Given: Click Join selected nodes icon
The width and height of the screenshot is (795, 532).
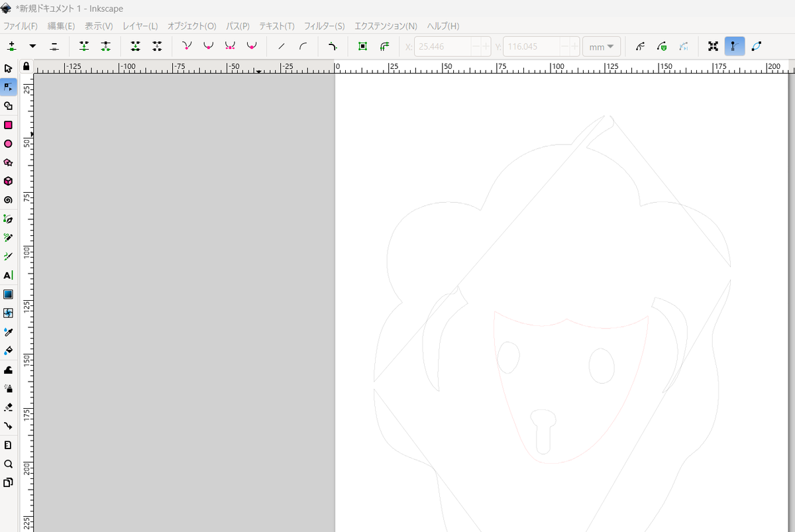Looking at the screenshot, I should click(x=84, y=46).
